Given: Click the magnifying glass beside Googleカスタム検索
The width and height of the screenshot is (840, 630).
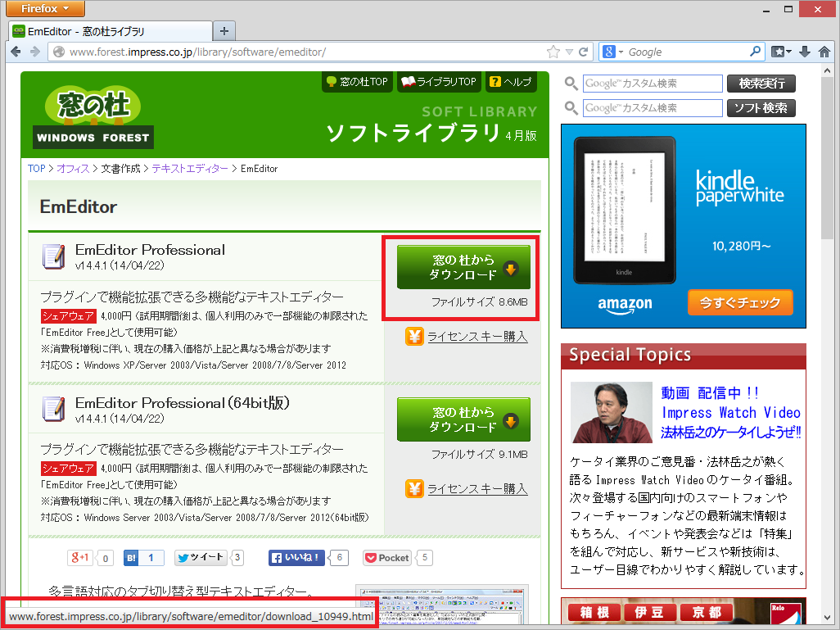Looking at the screenshot, I should tap(571, 84).
